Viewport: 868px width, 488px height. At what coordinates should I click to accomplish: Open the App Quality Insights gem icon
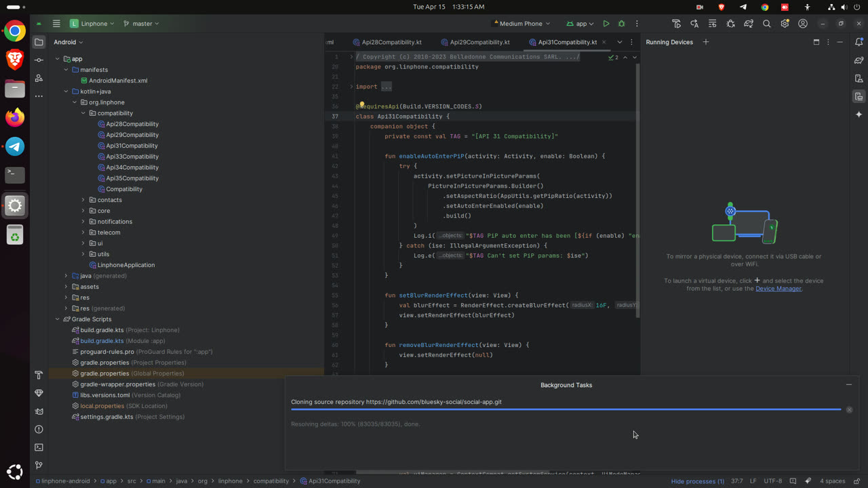tap(39, 393)
